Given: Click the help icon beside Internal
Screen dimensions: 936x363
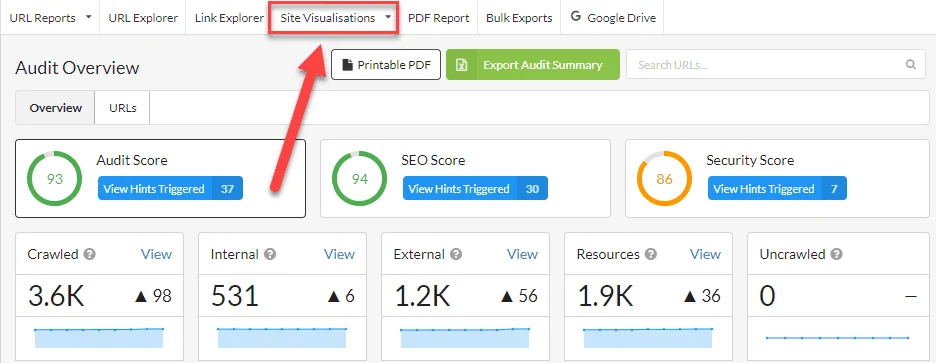Looking at the screenshot, I should [x=270, y=254].
